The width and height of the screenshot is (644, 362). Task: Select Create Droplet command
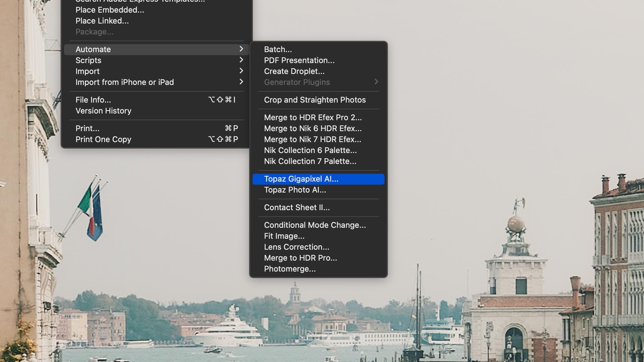tap(294, 71)
